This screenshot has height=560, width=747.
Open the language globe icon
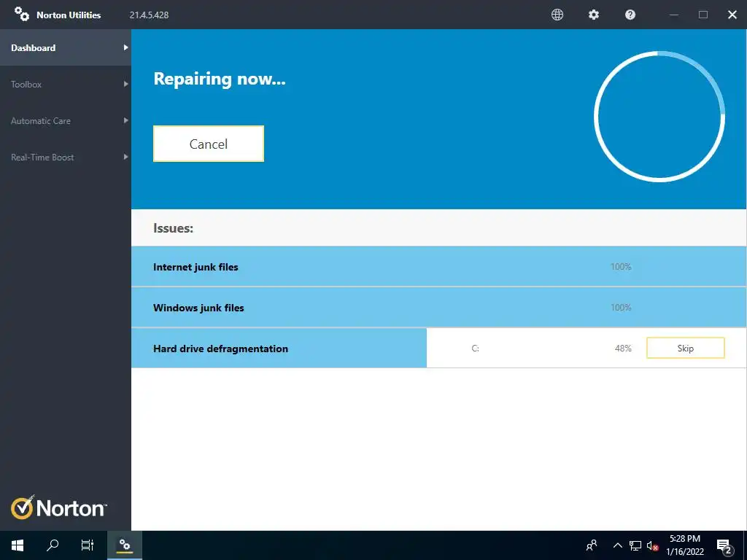pos(557,15)
